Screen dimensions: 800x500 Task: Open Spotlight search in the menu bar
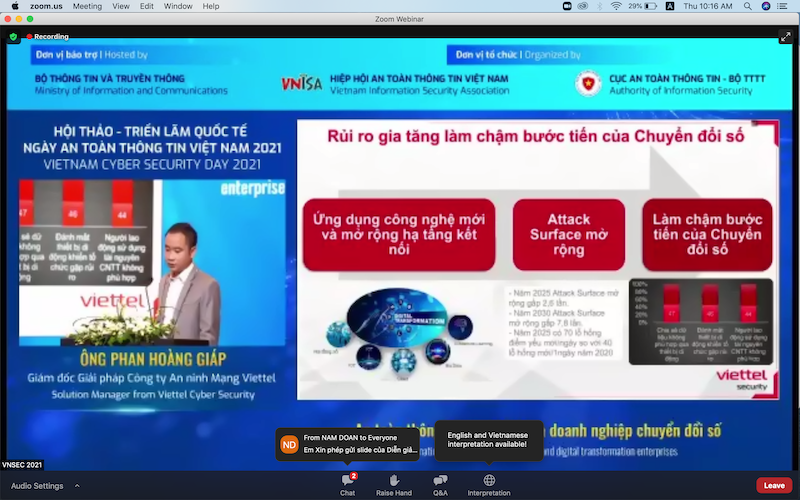tap(749, 6)
